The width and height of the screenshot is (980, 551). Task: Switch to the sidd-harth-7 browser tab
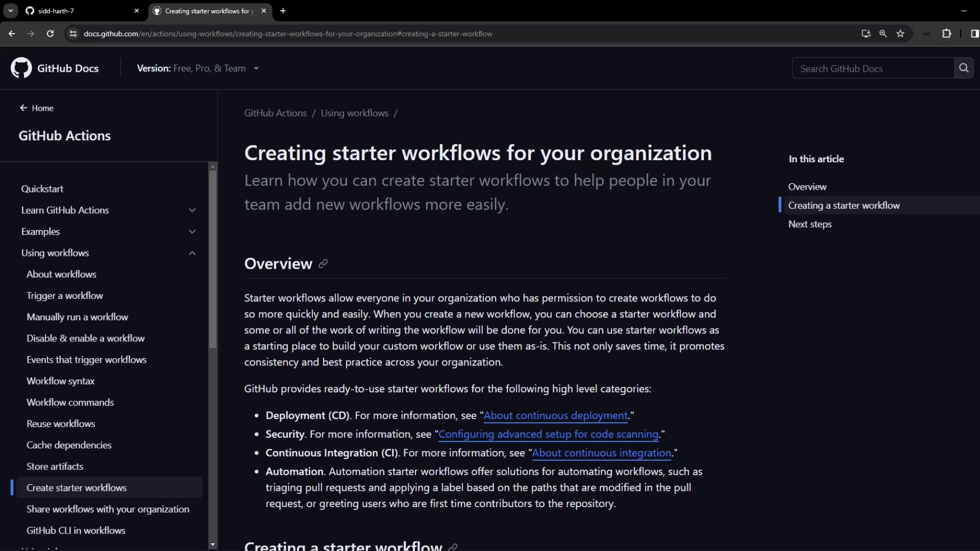[77, 11]
